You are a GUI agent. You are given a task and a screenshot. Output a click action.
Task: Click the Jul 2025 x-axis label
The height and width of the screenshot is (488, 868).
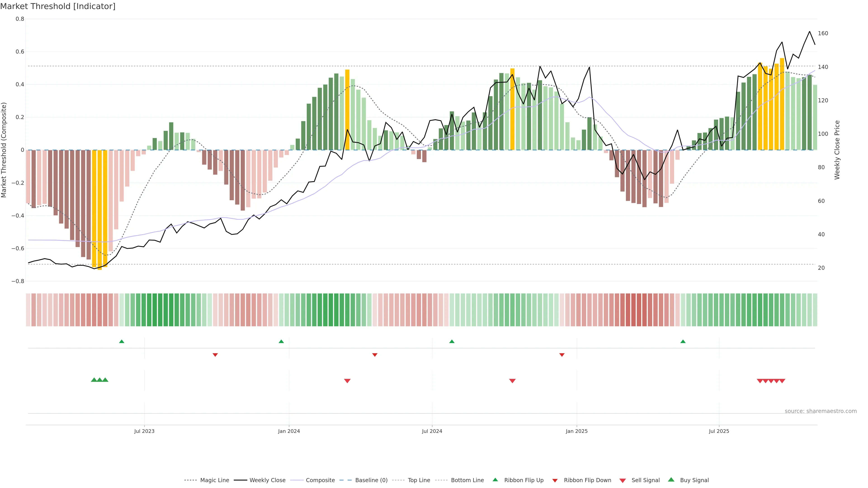pos(719,431)
